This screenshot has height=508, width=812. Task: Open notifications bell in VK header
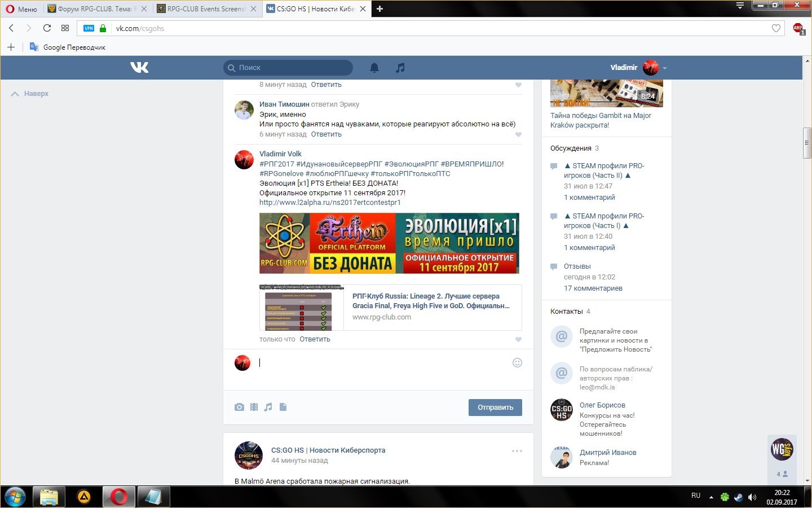[x=374, y=68]
